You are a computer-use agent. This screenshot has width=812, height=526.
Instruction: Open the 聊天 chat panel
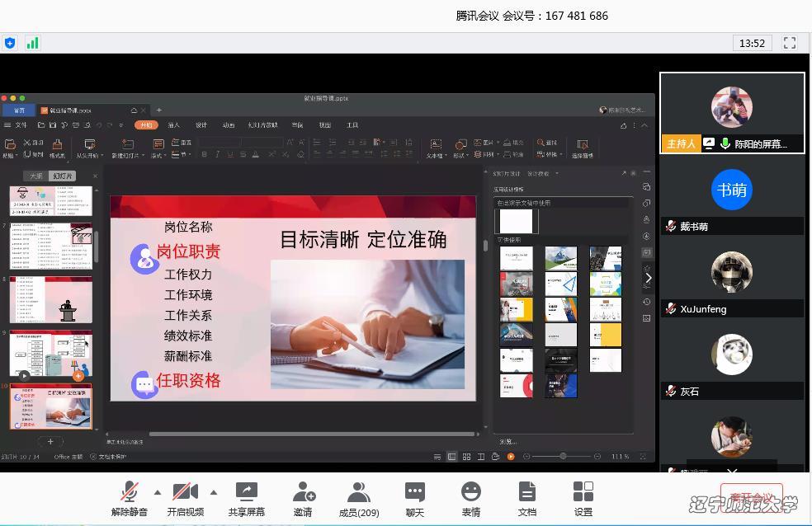point(415,499)
